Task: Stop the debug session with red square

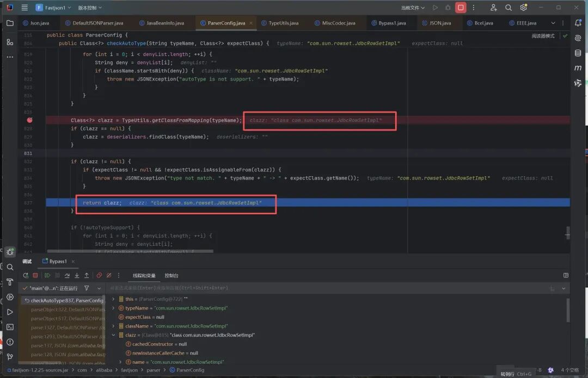Action: point(35,275)
